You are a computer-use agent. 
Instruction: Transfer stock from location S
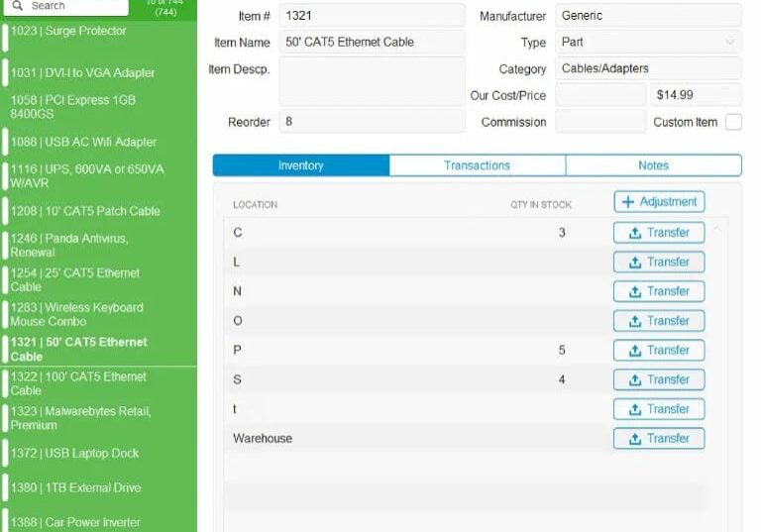click(659, 379)
